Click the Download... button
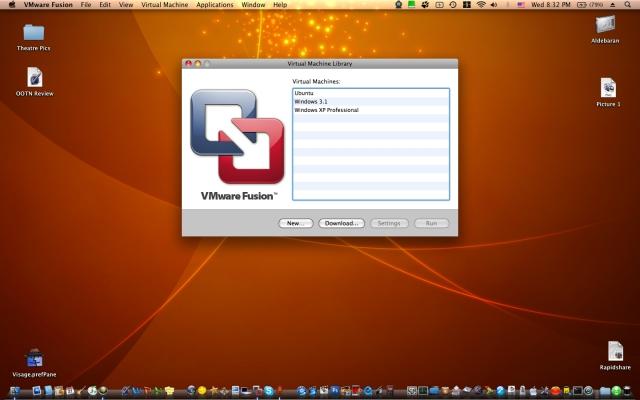 (341, 223)
